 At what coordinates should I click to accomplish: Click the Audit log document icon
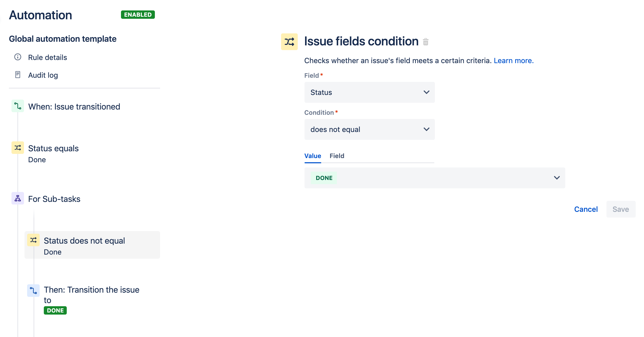click(x=18, y=75)
